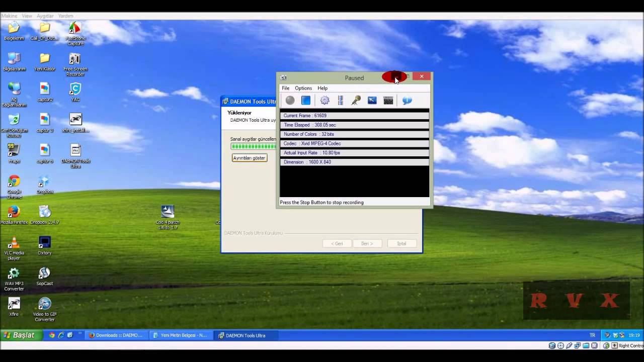Select the Bilgisayarım desktop icon
Image resolution: width=644 pixels, height=362 pixels.
click(14, 62)
